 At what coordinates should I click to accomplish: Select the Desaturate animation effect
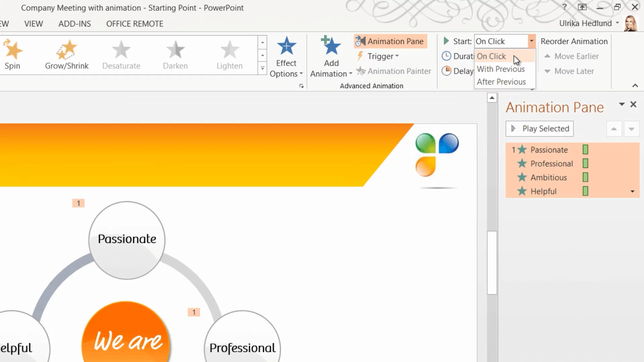coord(121,54)
